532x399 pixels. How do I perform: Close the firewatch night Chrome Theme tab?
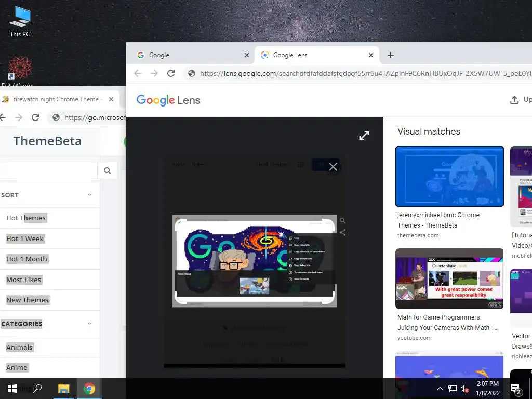[x=111, y=99]
